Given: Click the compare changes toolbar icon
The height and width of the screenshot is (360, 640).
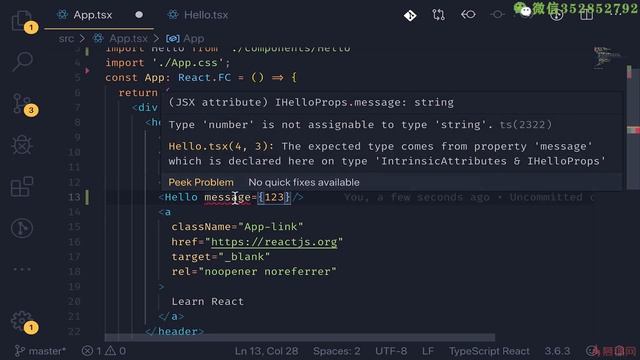Looking at the screenshot, I should (439, 15).
